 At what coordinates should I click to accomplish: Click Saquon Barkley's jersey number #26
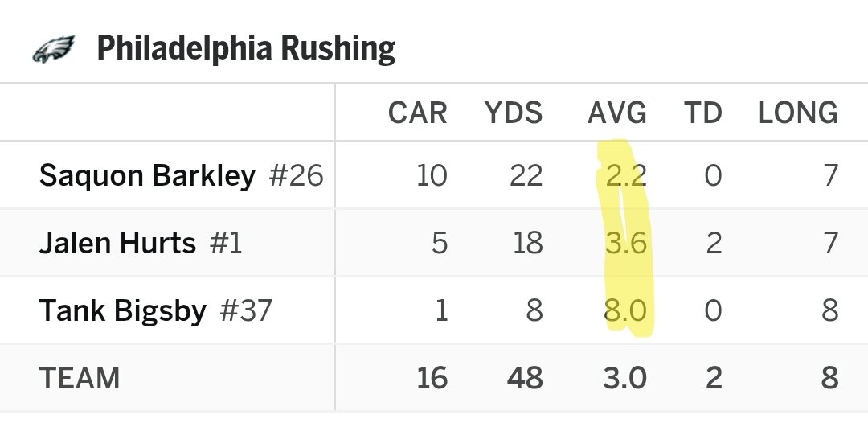point(296,175)
